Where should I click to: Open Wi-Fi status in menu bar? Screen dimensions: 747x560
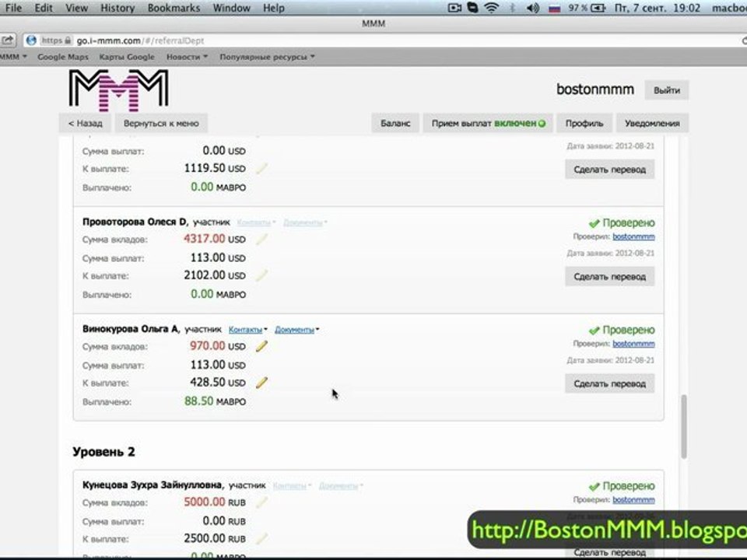click(x=492, y=8)
